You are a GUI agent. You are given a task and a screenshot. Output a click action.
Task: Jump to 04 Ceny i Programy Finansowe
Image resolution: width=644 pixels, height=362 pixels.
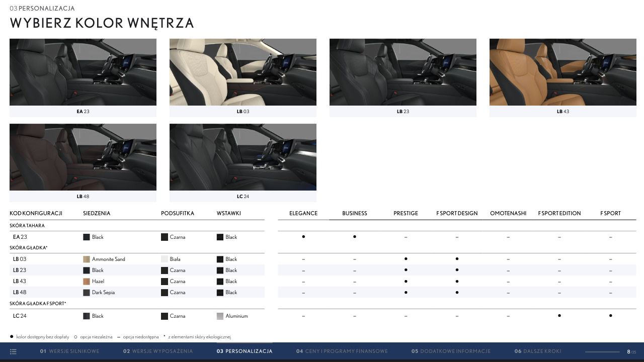pyautogui.click(x=342, y=351)
